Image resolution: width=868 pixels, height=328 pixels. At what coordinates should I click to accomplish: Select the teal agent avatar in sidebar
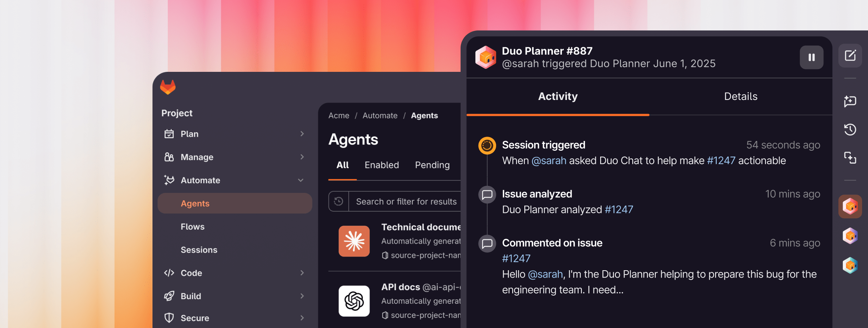pos(850,266)
